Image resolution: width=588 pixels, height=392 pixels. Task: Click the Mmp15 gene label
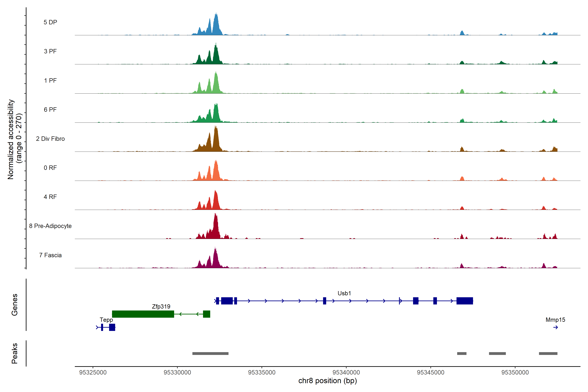point(555,320)
